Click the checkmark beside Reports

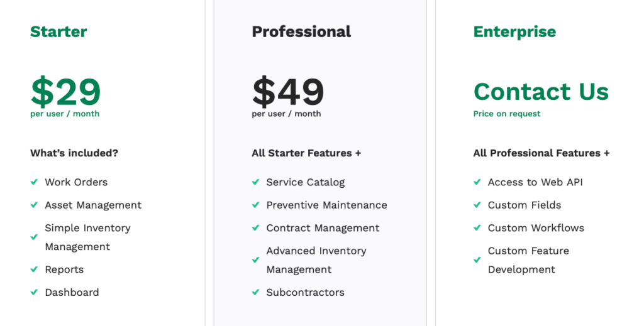(x=34, y=269)
